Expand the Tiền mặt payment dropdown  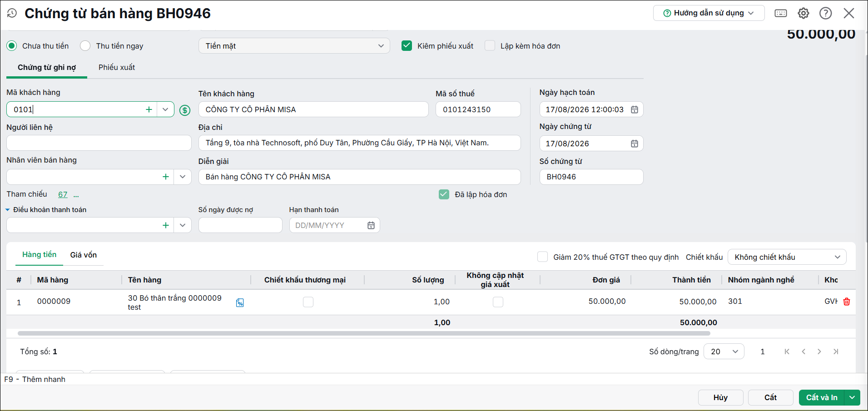pyautogui.click(x=294, y=46)
